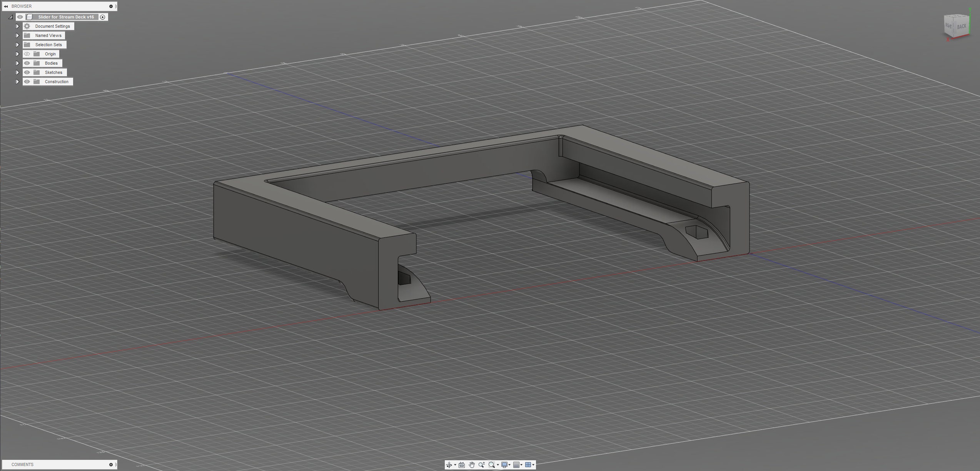Activate the Zoom tool
Screen dimensions: 980x471
coord(481,464)
